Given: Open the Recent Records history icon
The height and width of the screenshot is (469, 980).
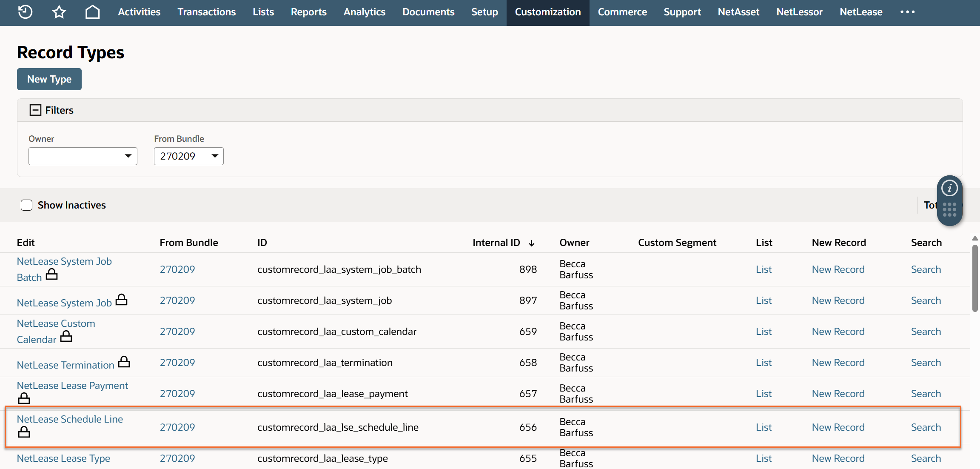Looking at the screenshot, I should pyautogui.click(x=25, y=12).
